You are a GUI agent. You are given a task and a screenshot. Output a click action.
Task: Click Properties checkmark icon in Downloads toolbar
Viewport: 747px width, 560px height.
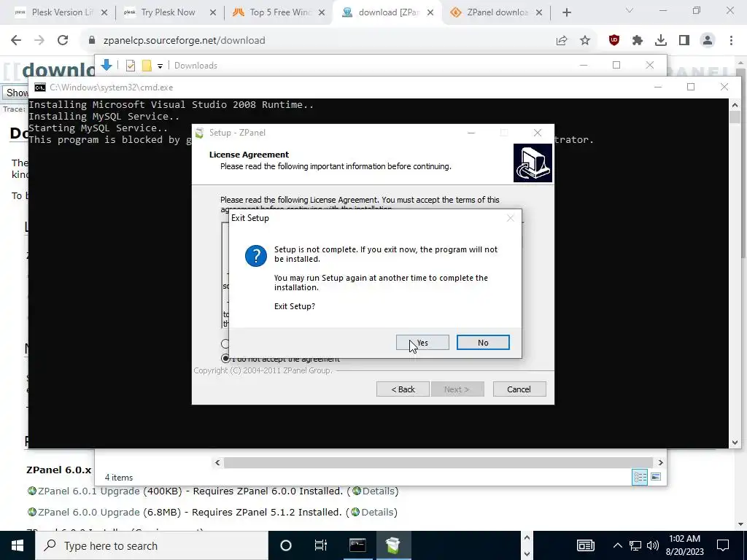tap(130, 66)
